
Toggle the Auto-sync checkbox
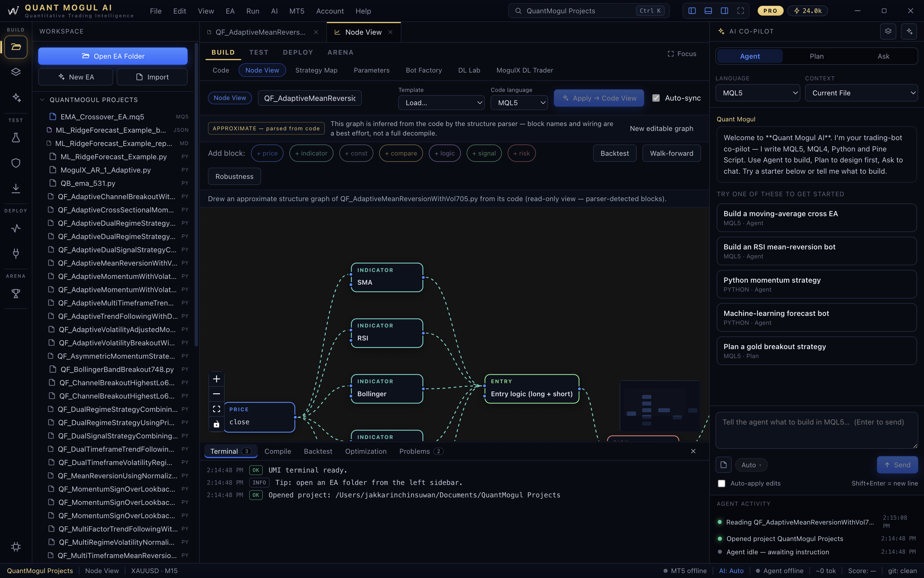click(656, 98)
